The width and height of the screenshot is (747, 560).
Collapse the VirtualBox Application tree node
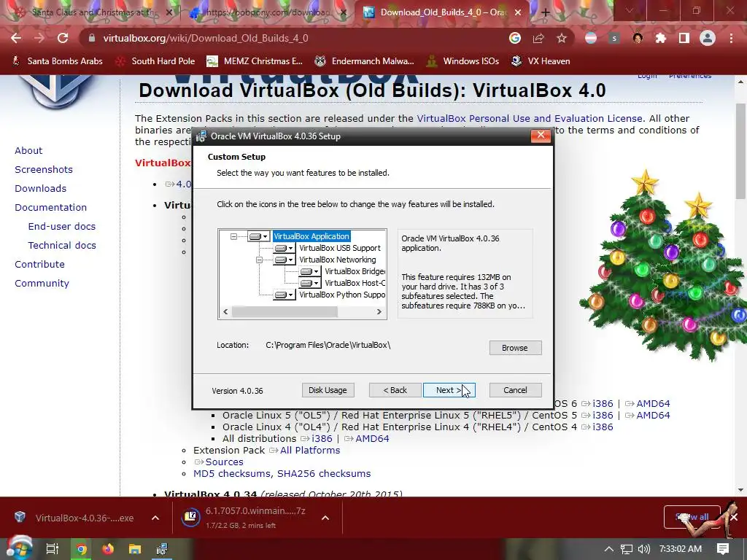[233, 236]
